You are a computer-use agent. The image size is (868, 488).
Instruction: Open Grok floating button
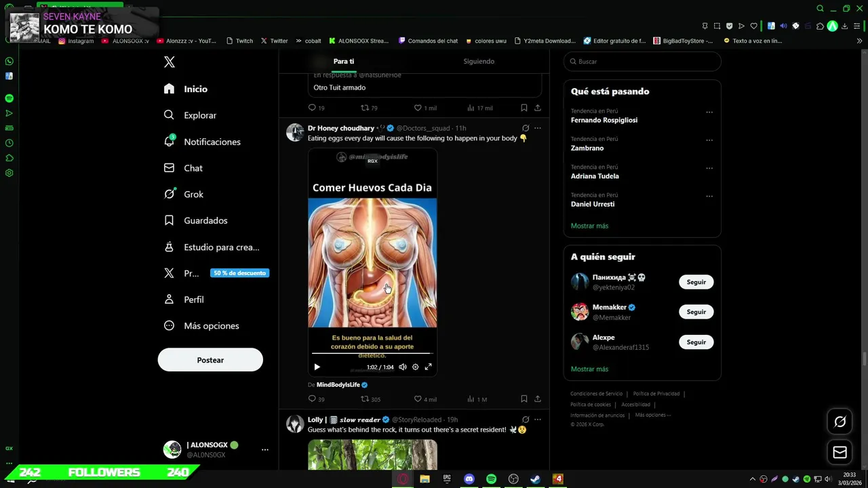[x=840, y=422]
